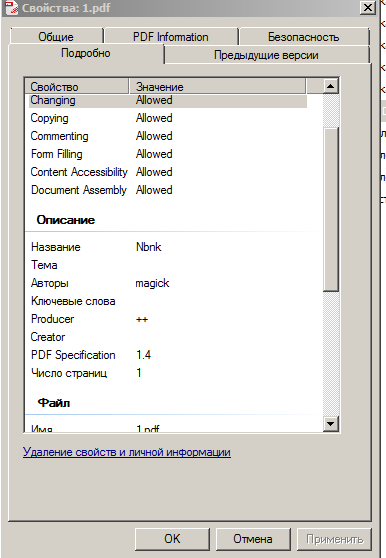This screenshot has height=558, width=386.
Task: Click the scrollbar down arrow
Action: [331, 423]
